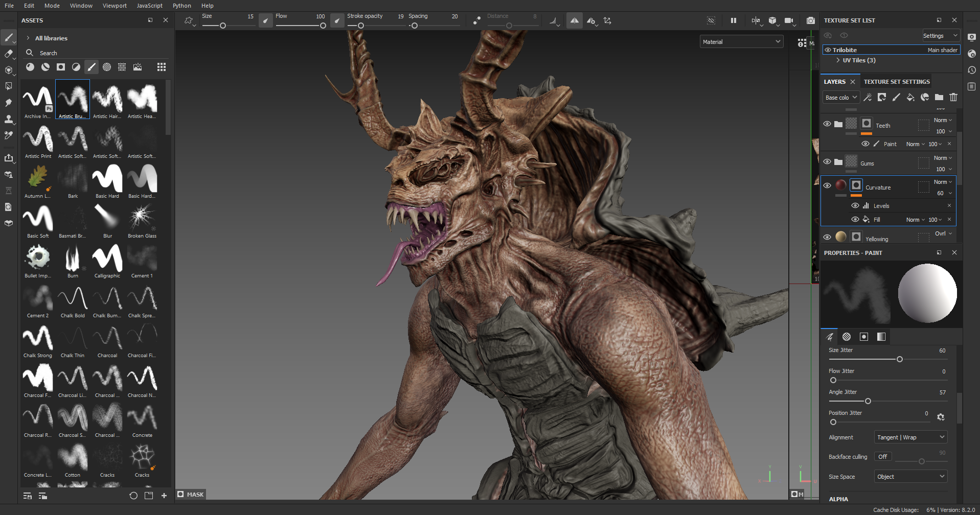Switch assets to grid view icon
The image size is (980, 515).
(x=162, y=67)
